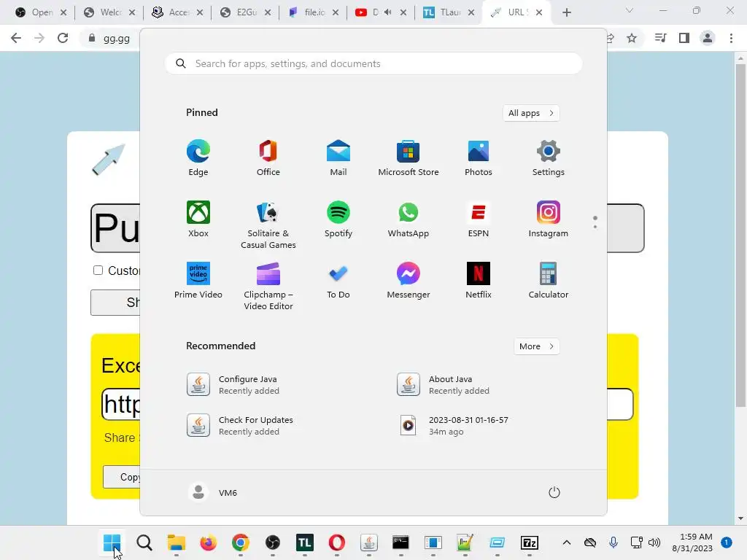The width and height of the screenshot is (747, 560).
Task: Launch Firefox from taskbar
Action: pos(208,542)
